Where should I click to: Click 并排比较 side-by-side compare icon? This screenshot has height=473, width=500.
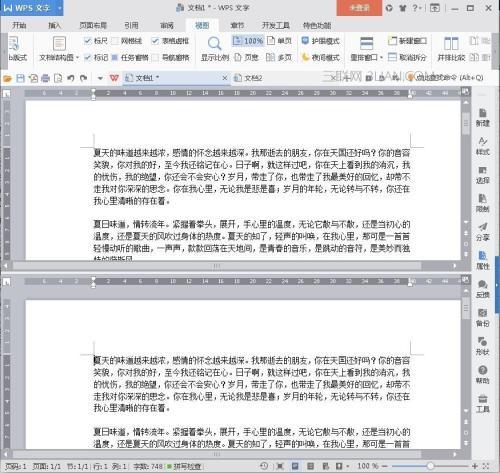click(451, 49)
